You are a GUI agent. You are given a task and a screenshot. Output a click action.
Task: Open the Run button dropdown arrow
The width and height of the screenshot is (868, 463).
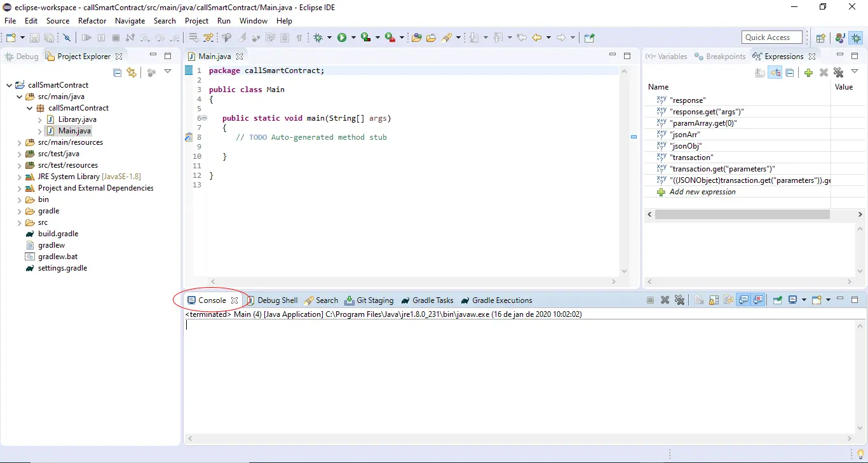[353, 38]
